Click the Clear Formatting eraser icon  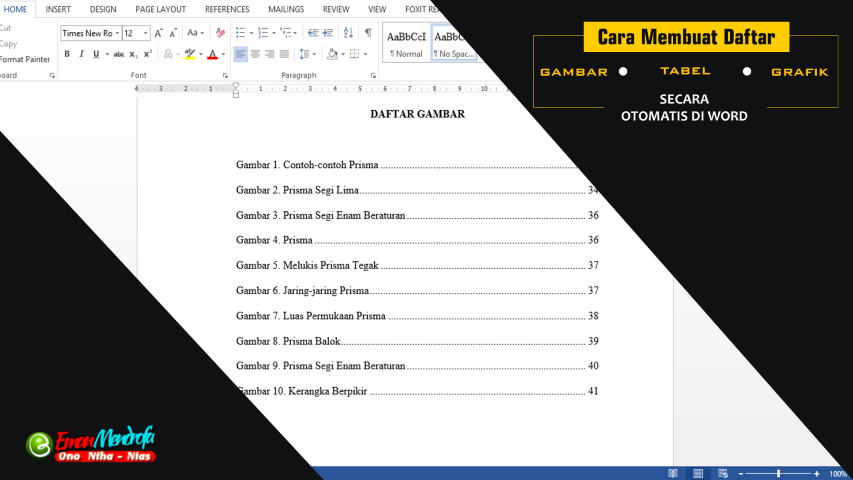221,33
